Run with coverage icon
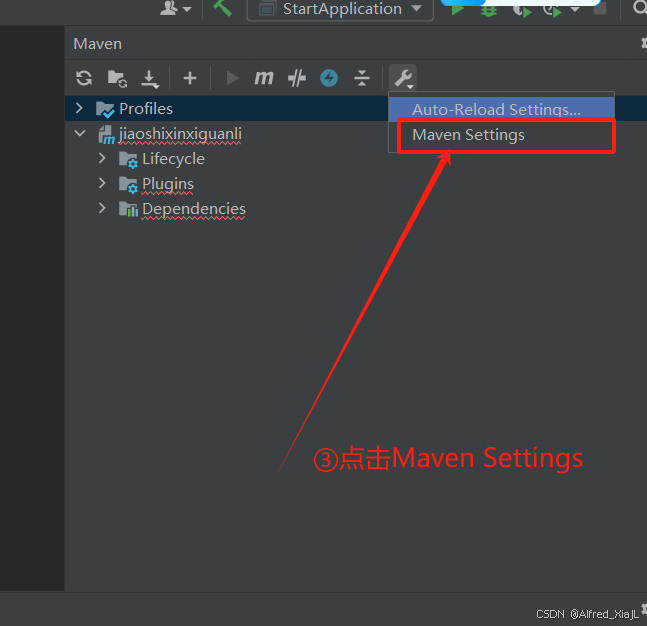This screenshot has width=647, height=626. tap(522, 10)
